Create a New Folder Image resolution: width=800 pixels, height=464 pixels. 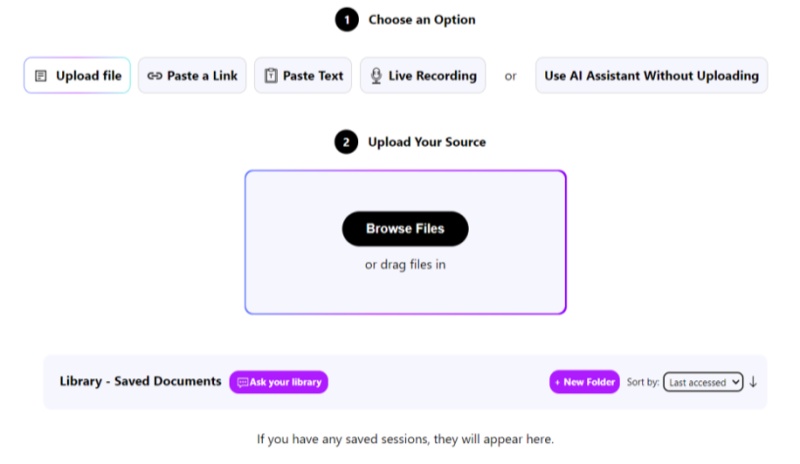tap(585, 382)
